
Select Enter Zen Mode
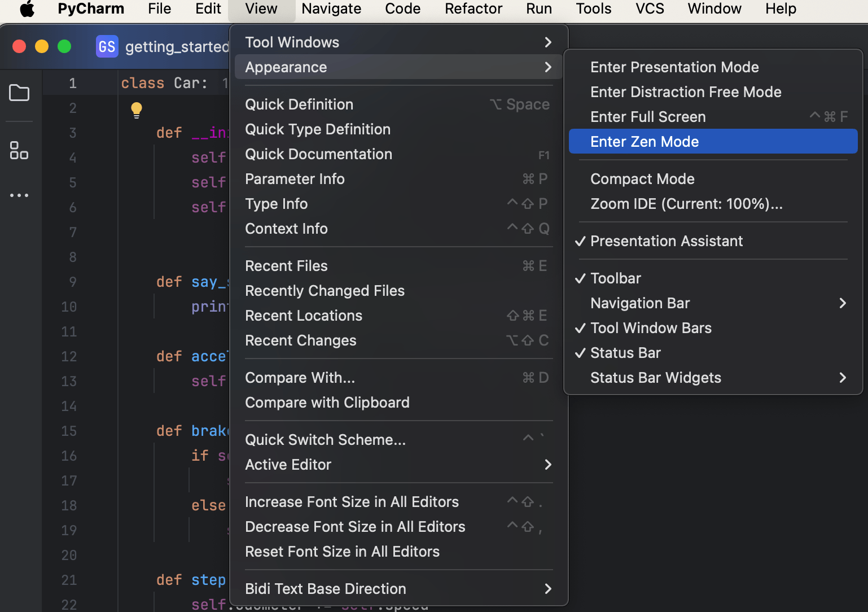(644, 142)
